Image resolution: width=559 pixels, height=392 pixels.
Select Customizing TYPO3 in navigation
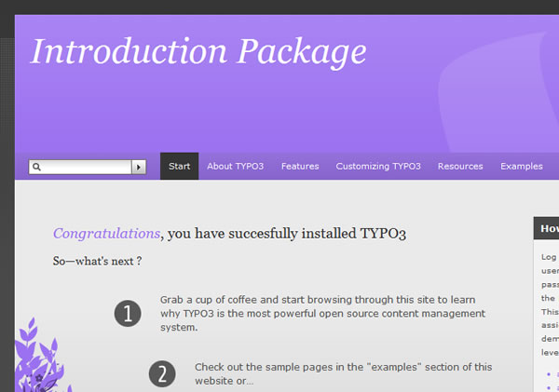coord(378,167)
